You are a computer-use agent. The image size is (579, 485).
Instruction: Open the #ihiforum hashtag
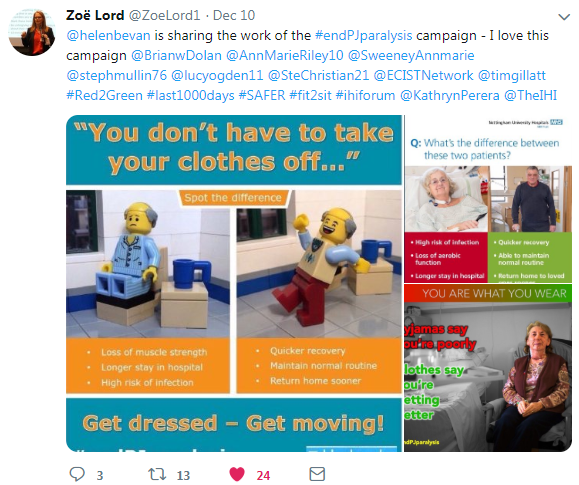click(365, 95)
